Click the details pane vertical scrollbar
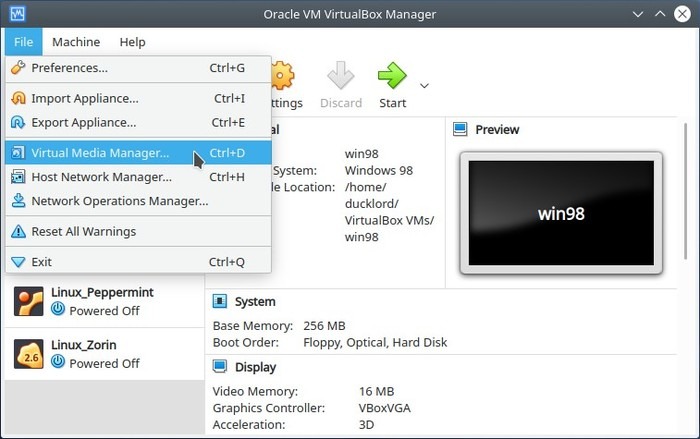The image size is (700, 439). click(686, 191)
